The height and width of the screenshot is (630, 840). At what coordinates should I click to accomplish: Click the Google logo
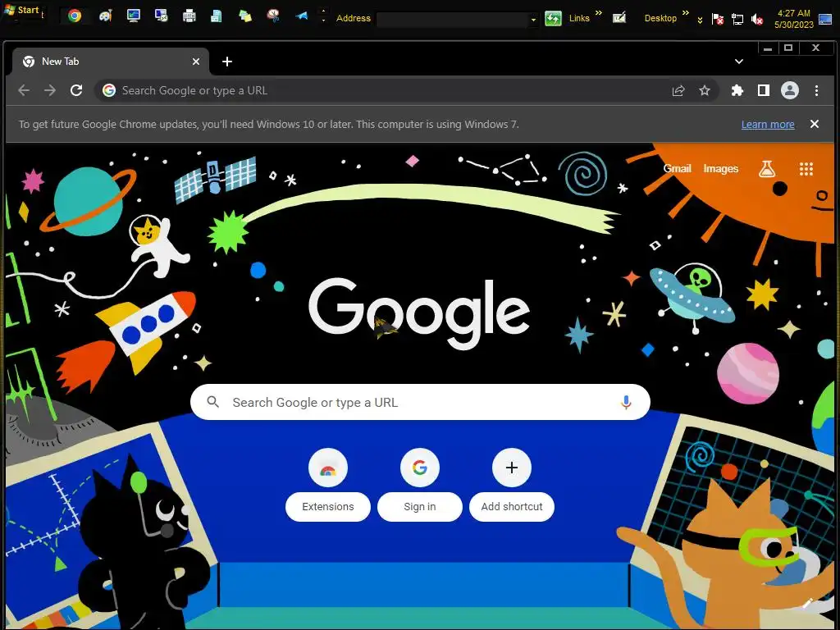[419, 313]
